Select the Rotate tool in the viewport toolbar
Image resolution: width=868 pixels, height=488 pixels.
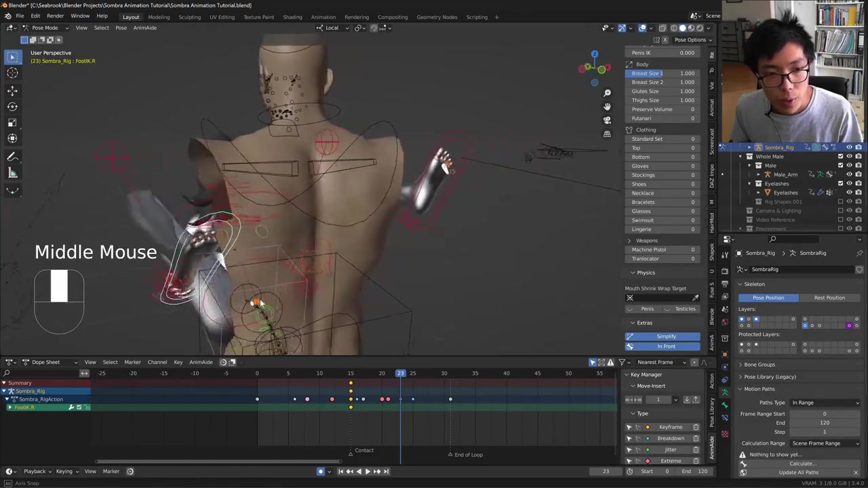click(12, 106)
